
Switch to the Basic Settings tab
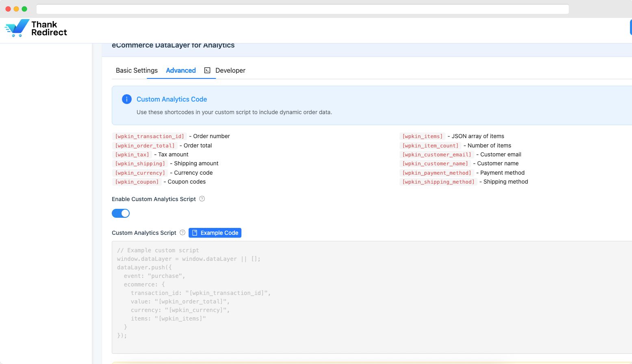[137, 70]
